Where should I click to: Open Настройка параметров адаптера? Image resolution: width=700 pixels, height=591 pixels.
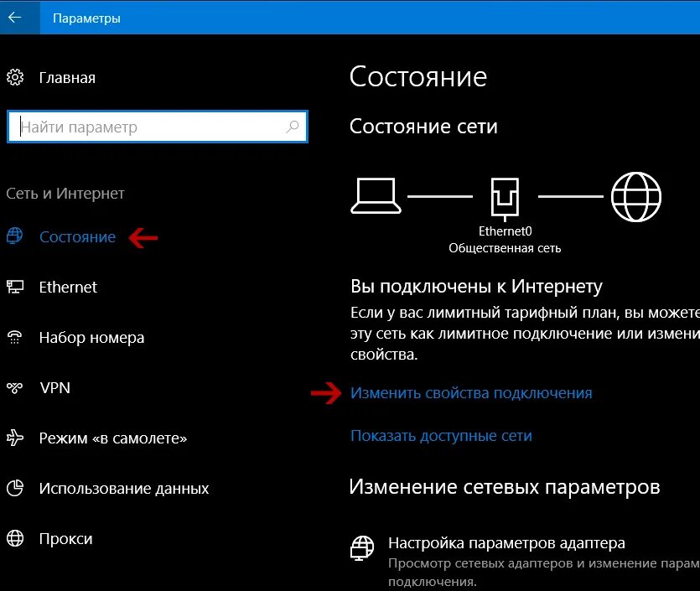click(506, 542)
